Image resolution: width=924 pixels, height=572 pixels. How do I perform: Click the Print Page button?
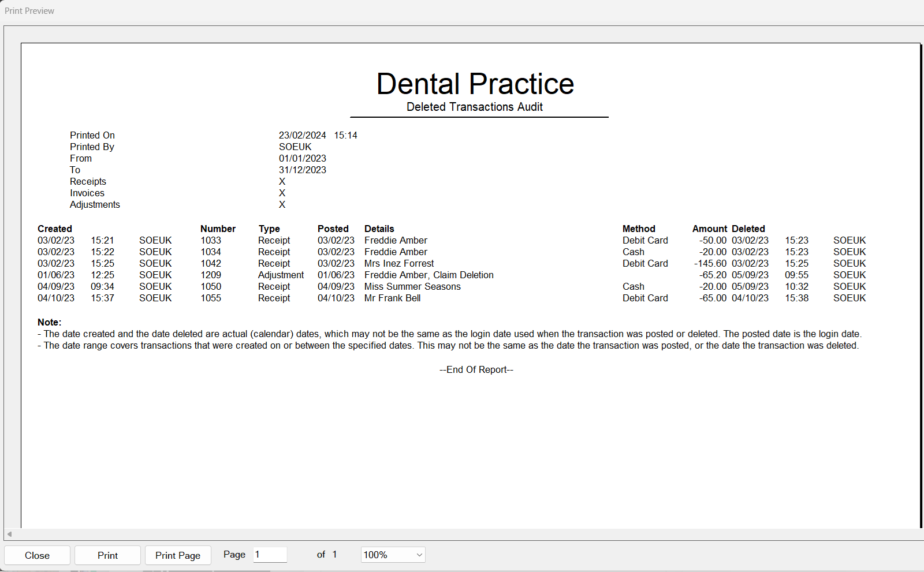178,555
